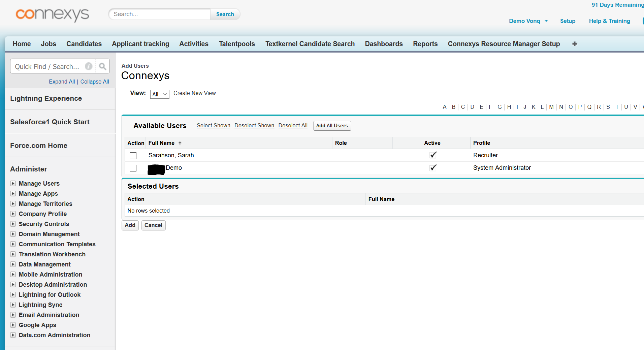Click the Quick Find info icon
The image size is (644, 350).
89,66
